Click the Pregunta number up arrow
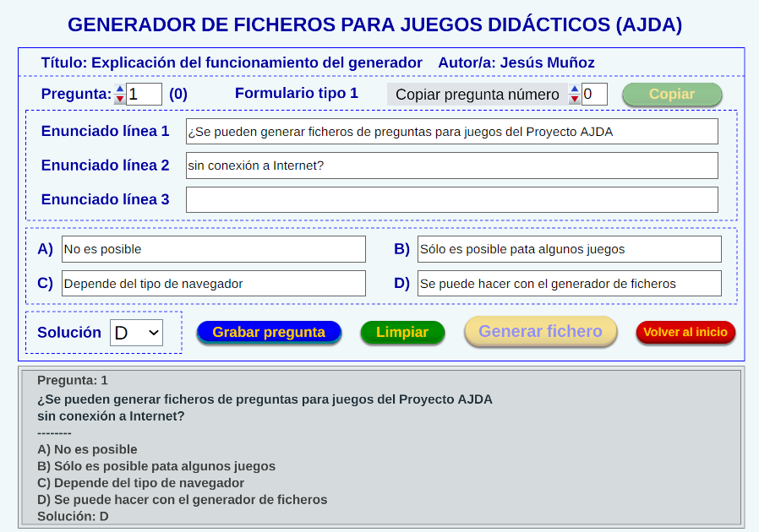759x532 pixels. 120,89
